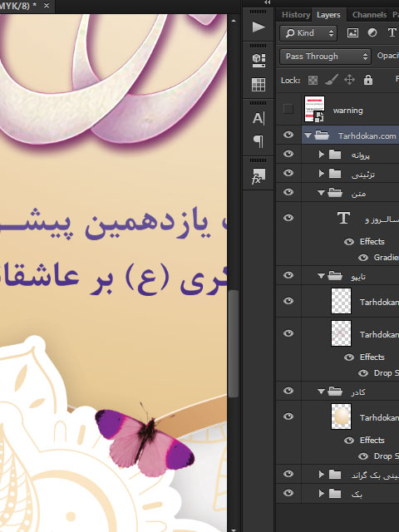This screenshot has height=532, width=399.
Task: Hide the second Tarhdokan layer in تایپو
Action: (288, 333)
